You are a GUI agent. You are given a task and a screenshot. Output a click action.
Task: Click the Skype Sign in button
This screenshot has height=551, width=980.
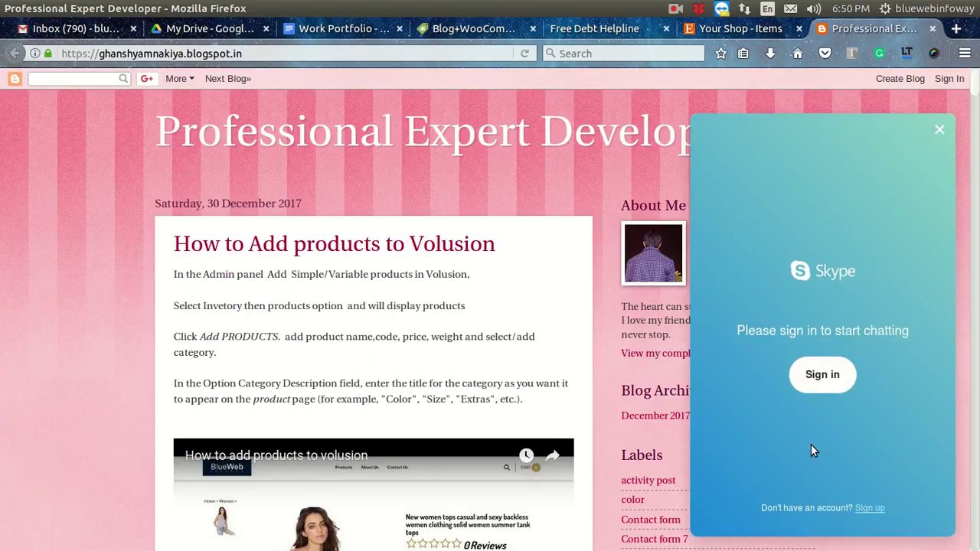822,374
